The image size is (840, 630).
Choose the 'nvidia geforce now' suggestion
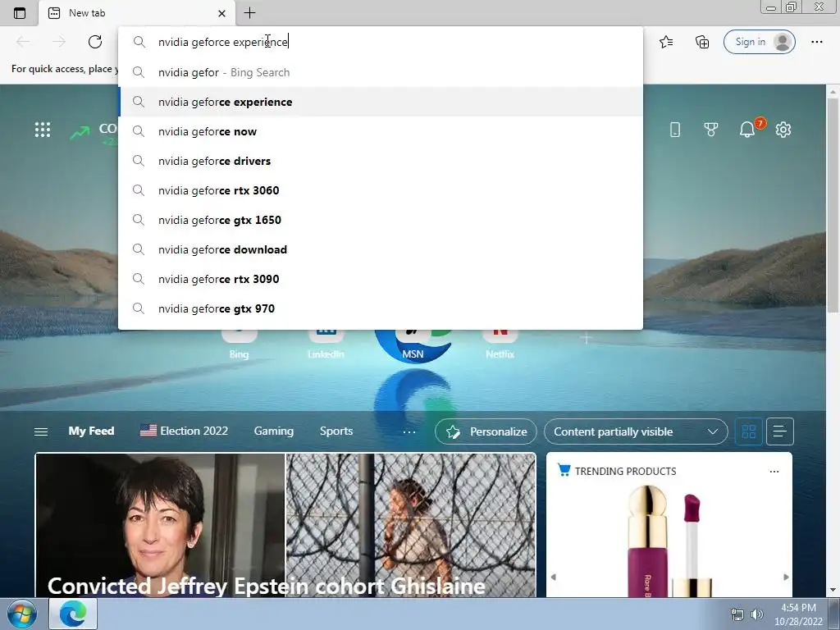pyautogui.click(x=381, y=131)
